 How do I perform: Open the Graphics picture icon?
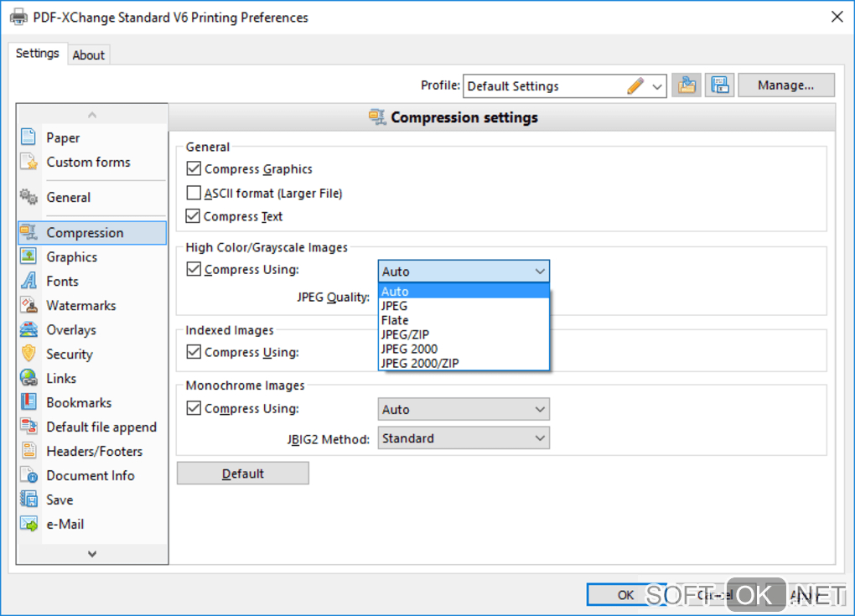click(x=28, y=256)
